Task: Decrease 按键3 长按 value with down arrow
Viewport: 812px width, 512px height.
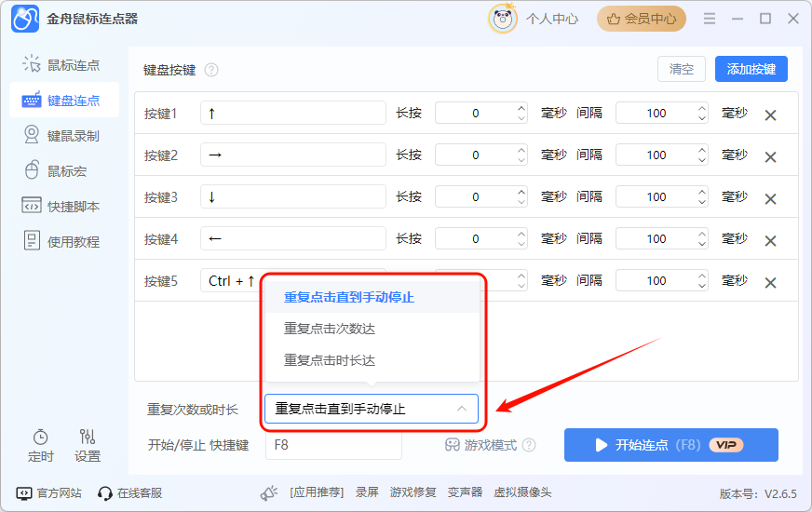Action: (x=521, y=202)
